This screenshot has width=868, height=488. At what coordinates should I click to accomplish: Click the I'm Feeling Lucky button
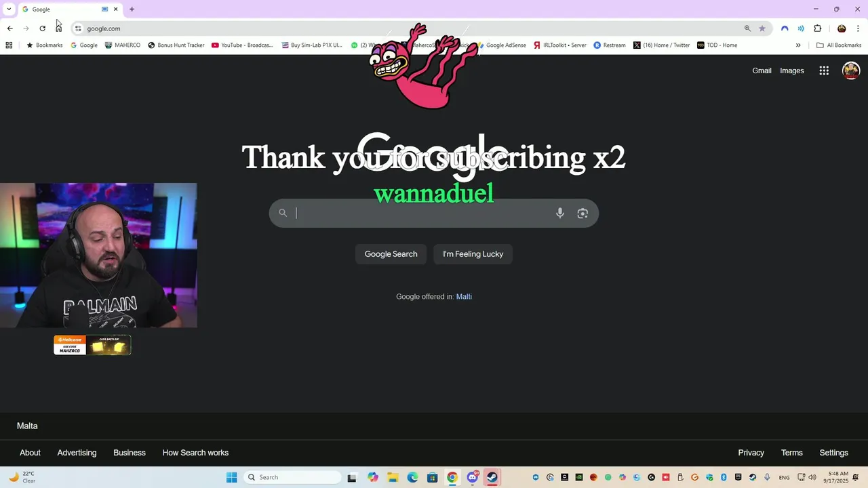pos(473,254)
